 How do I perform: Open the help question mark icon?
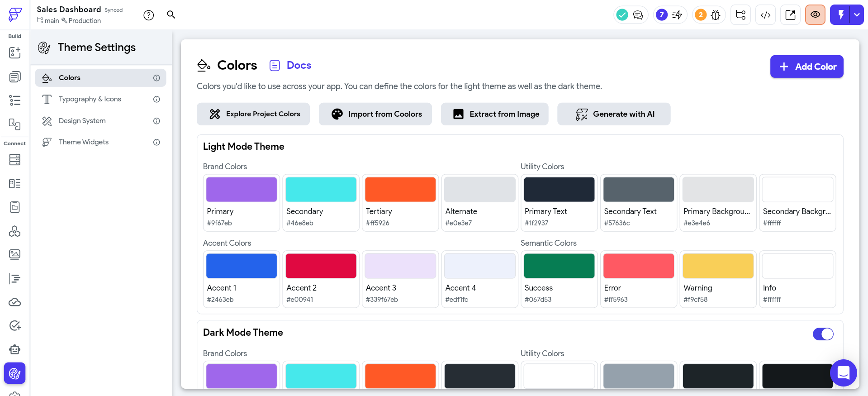click(149, 15)
